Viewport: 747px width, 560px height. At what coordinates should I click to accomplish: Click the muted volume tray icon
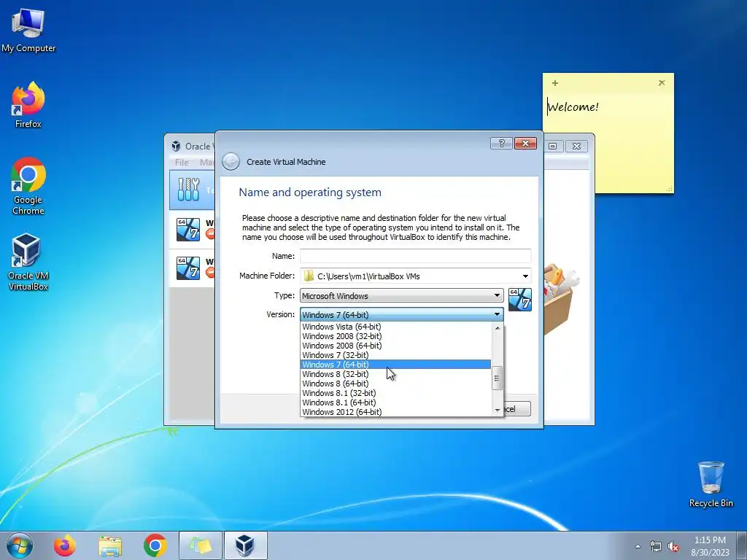pos(673,546)
